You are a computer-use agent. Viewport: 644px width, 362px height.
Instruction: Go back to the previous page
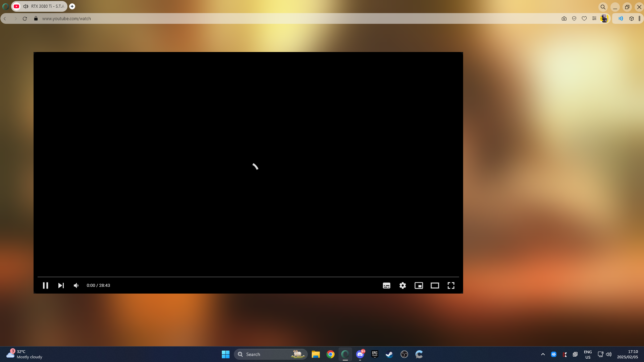coord(5,19)
